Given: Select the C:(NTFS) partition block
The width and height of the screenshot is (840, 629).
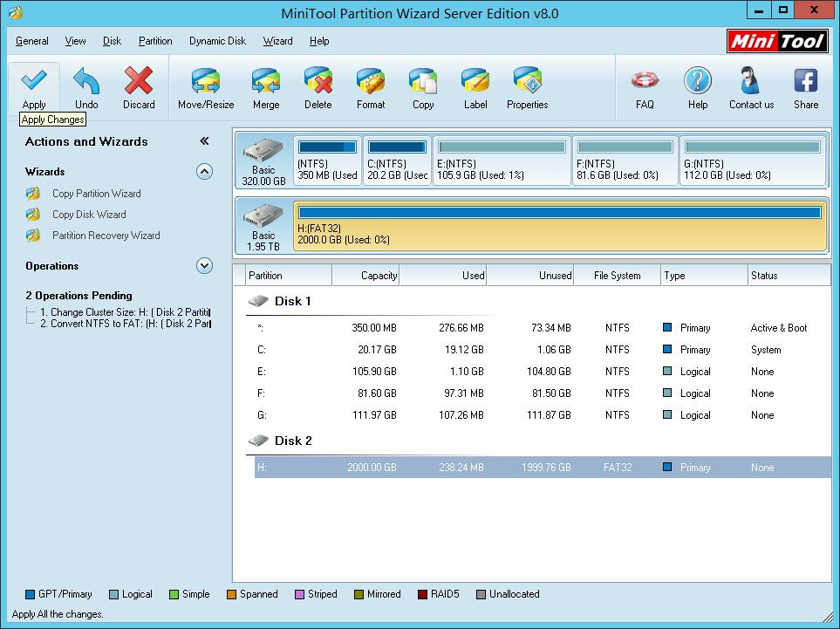Looking at the screenshot, I should coord(397,161).
